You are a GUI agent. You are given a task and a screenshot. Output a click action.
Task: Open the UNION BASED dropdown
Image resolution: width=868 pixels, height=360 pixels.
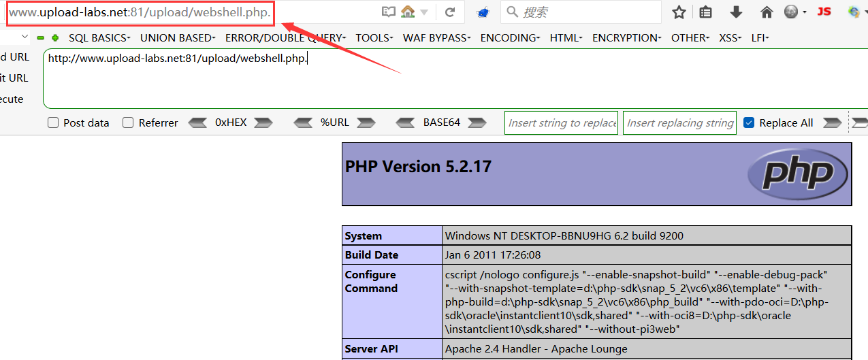[178, 38]
